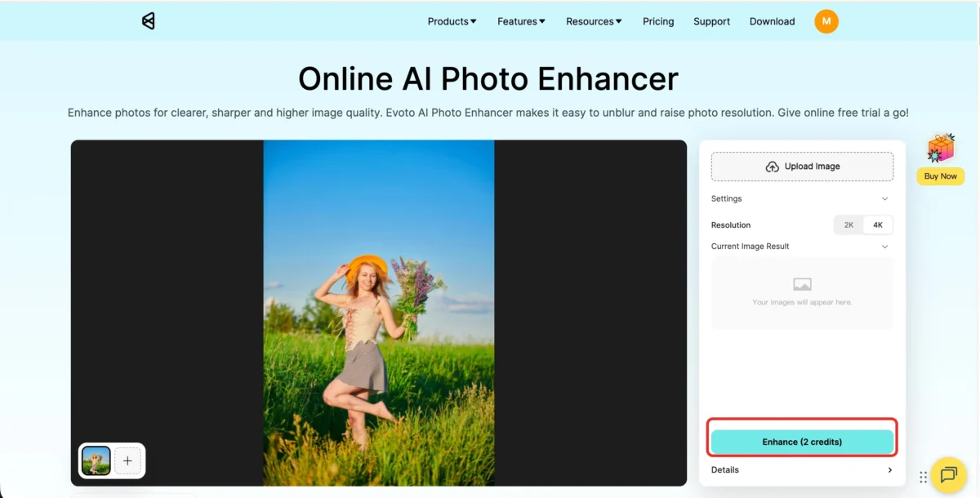Open the Support menu item
The width and height of the screenshot is (980, 498).
click(x=711, y=21)
